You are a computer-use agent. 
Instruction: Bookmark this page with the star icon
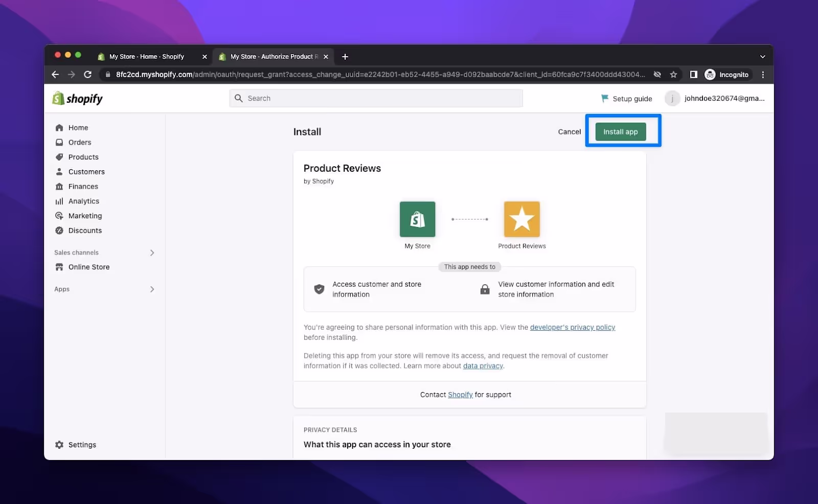[x=673, y=75]
